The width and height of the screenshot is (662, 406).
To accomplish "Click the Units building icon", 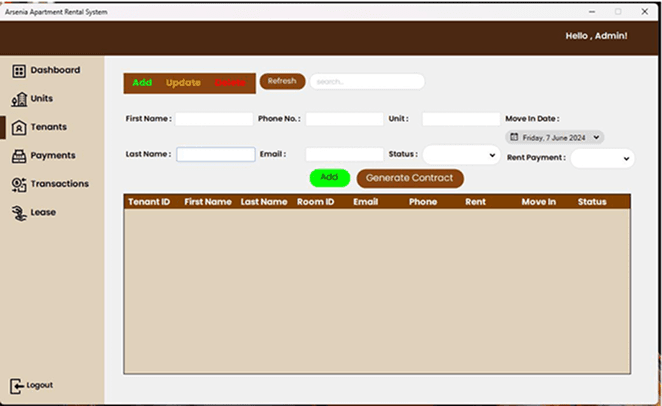I will (19, 100).
